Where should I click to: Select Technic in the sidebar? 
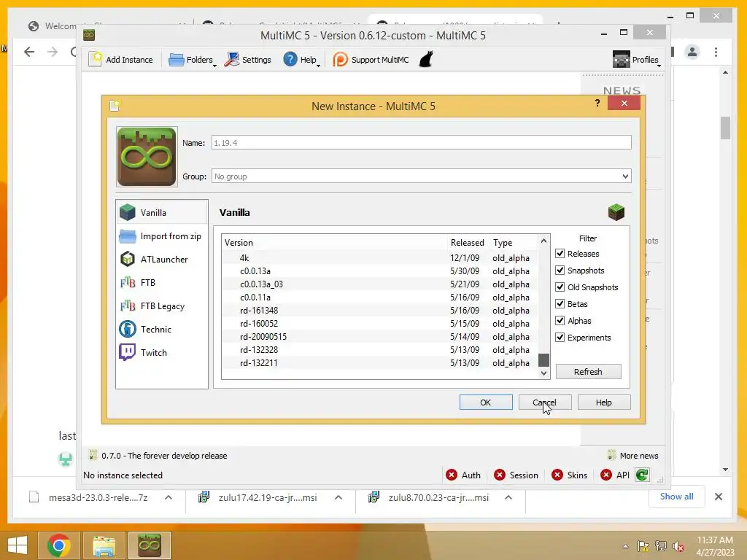click(162, 329)
